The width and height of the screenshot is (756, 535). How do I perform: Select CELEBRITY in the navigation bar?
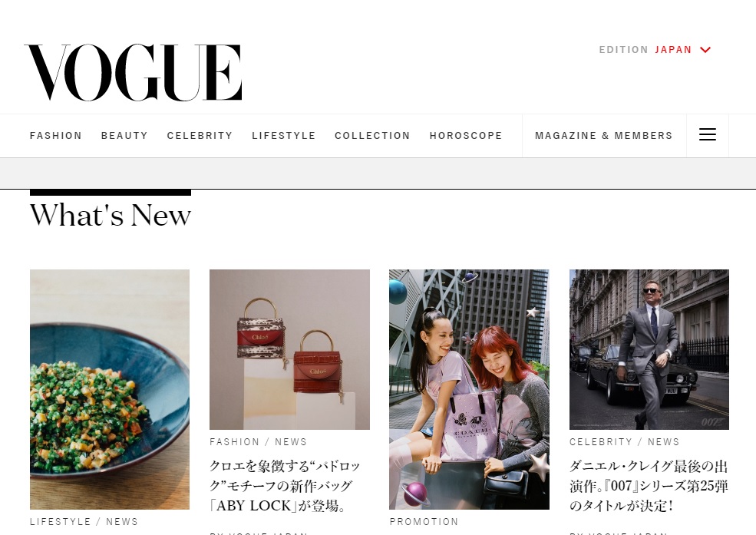pyautogui.click(x=200, y=136)
